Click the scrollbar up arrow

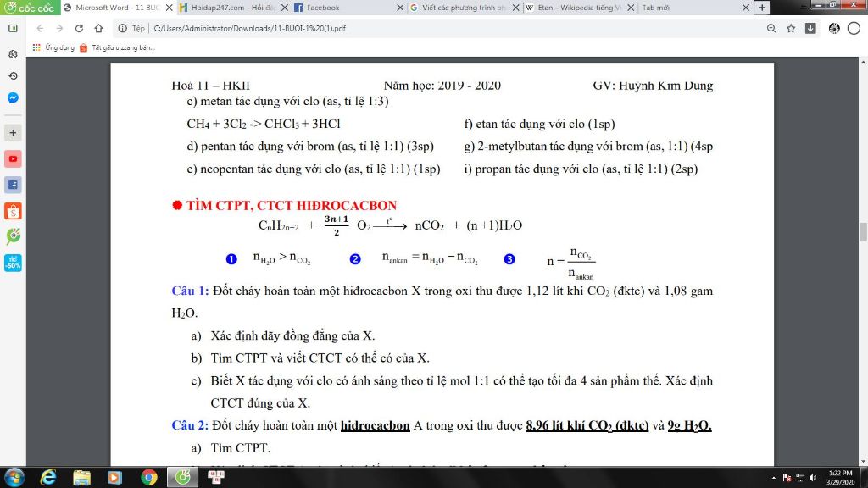[863, 60]
